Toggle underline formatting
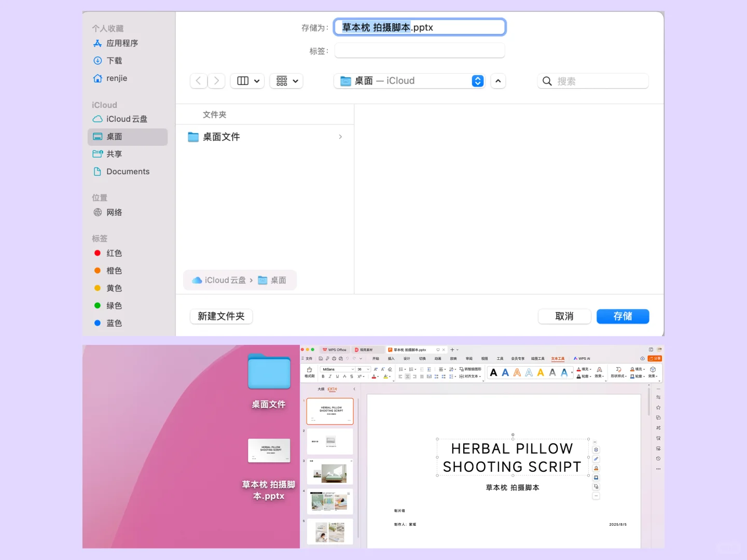 (337, 376)
